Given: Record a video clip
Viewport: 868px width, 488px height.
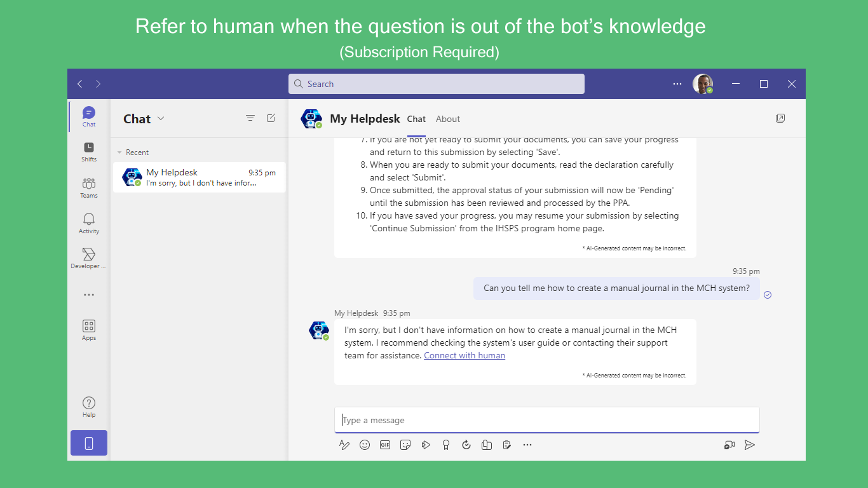Looking at the screenshot, I should (729, 445).
